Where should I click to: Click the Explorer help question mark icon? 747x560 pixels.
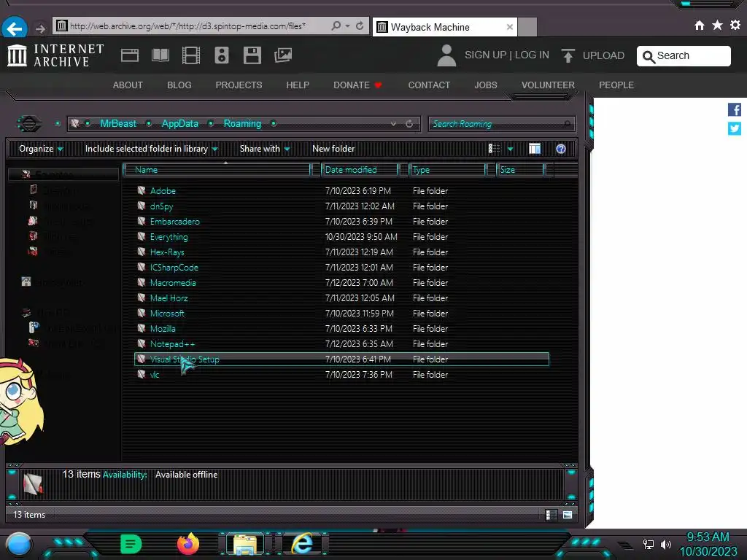point(561,149)
